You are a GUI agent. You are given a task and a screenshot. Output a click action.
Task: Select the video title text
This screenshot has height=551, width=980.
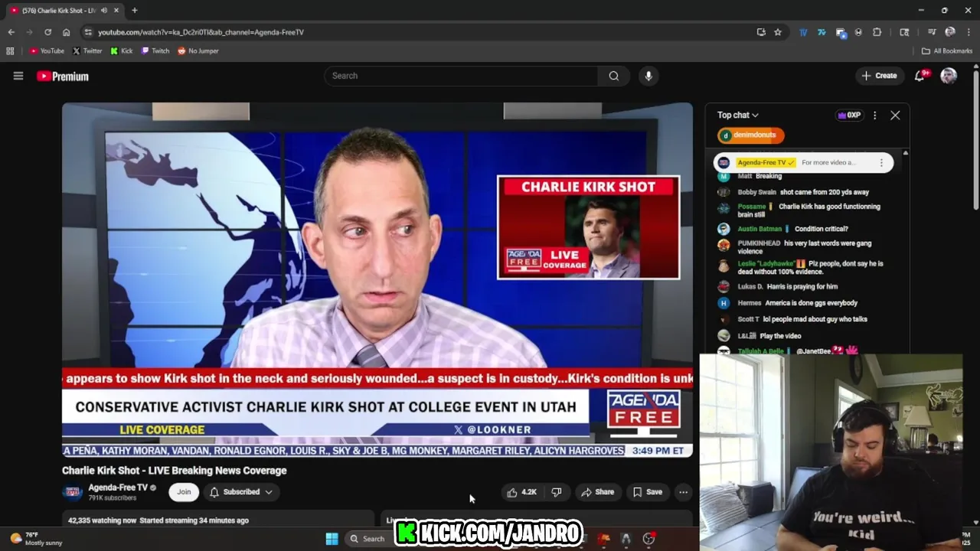[x=175, y=471]
